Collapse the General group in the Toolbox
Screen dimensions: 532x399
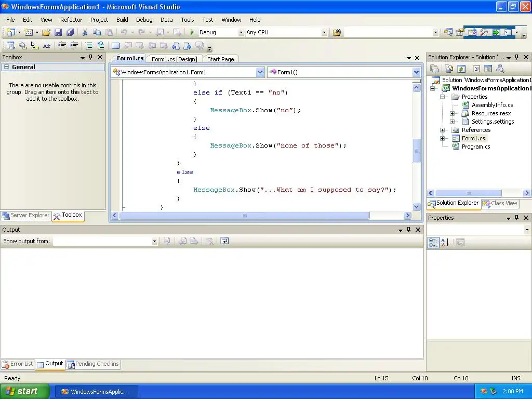pyautogui.click(x=6, y=67)
